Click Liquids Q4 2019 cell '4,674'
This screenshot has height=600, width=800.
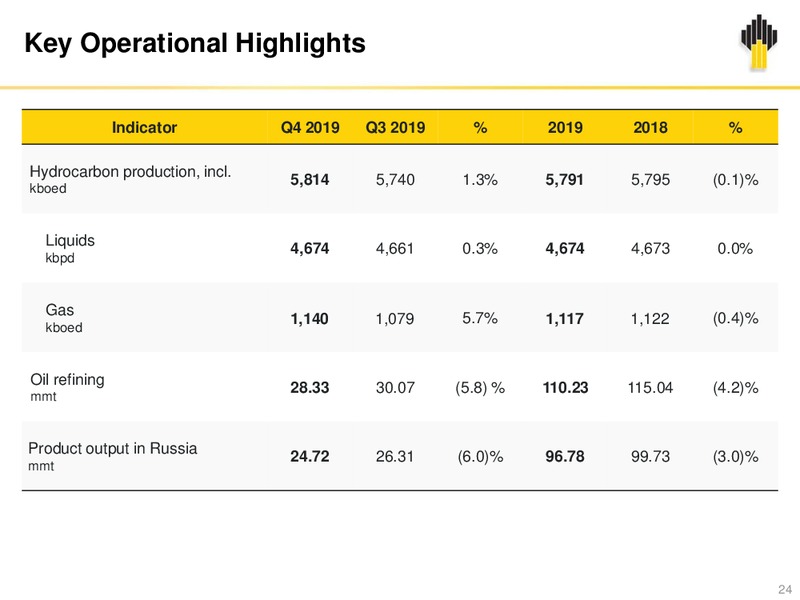click(310, 248)
